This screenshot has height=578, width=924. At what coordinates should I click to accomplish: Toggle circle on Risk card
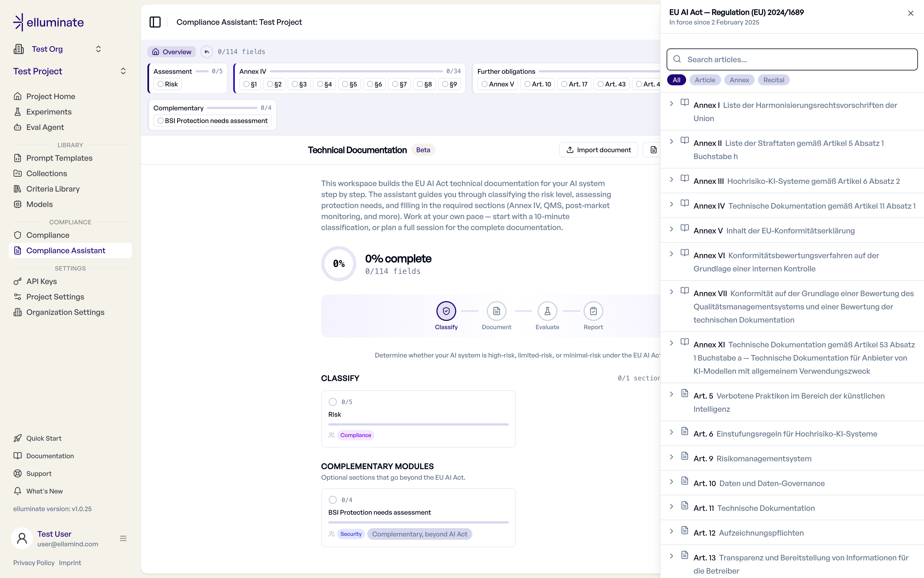click(x=332, y=402)
